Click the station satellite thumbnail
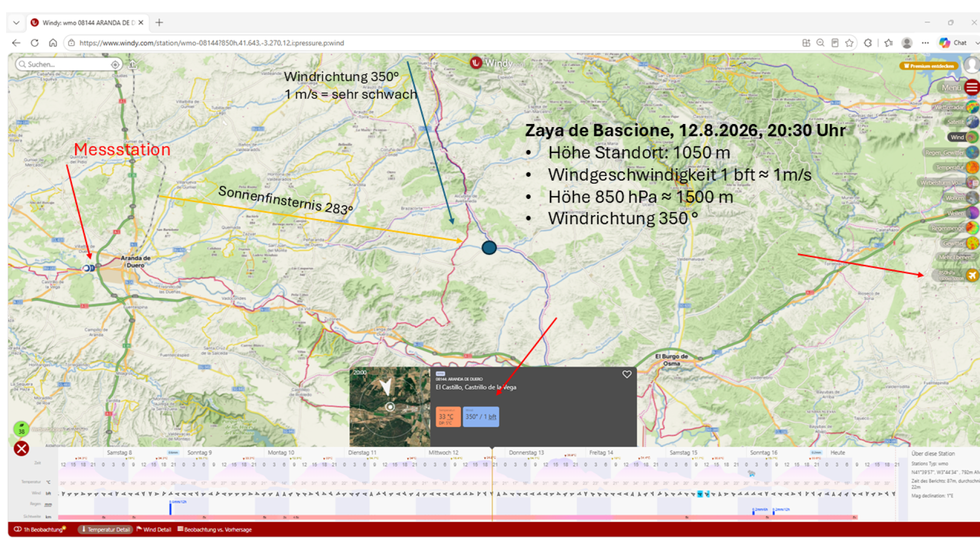The image size is (980, 551). [390, 407]
